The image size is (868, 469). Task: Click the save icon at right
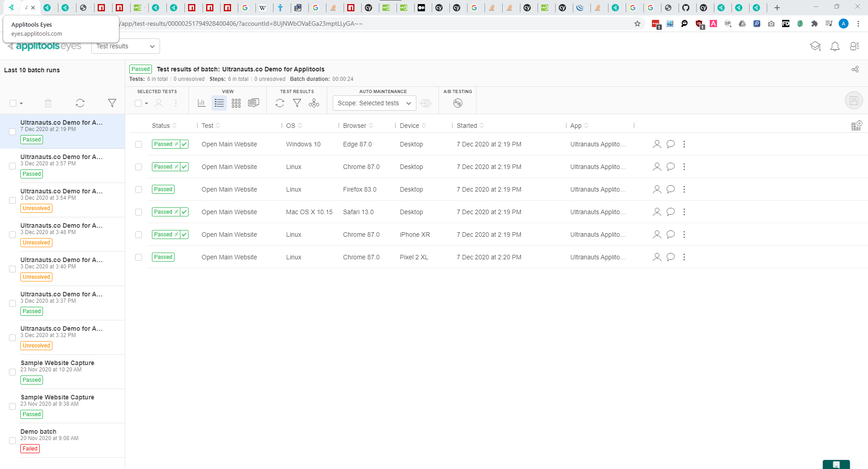(854, 100)
